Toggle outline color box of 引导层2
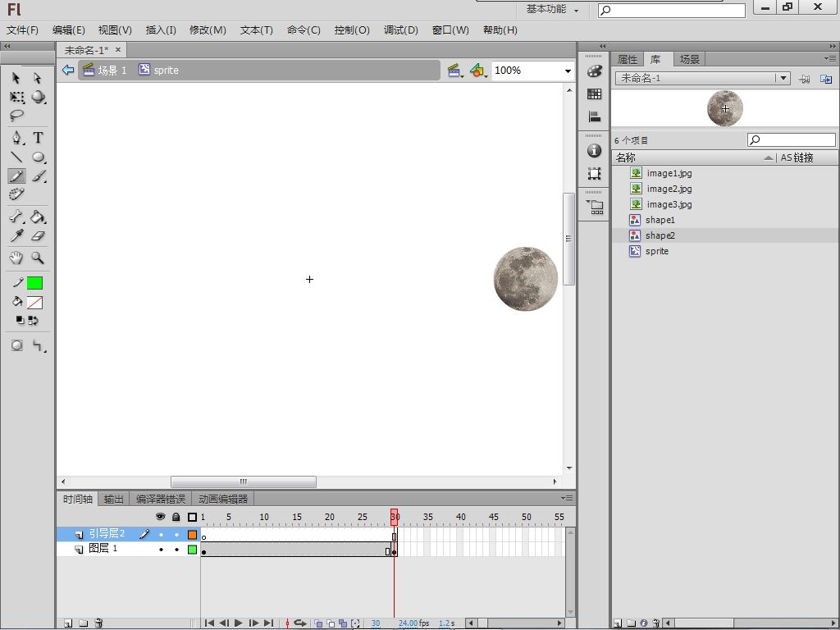 click(x=192, y=535)
